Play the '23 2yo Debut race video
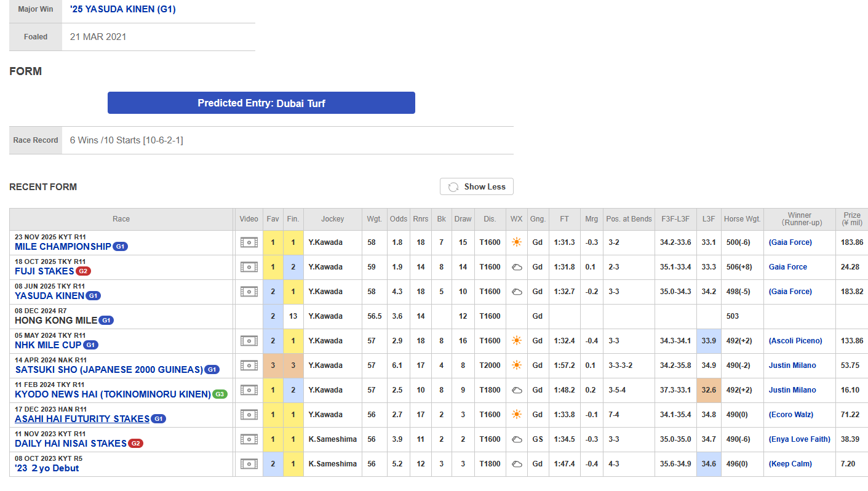 coord(249,464)
